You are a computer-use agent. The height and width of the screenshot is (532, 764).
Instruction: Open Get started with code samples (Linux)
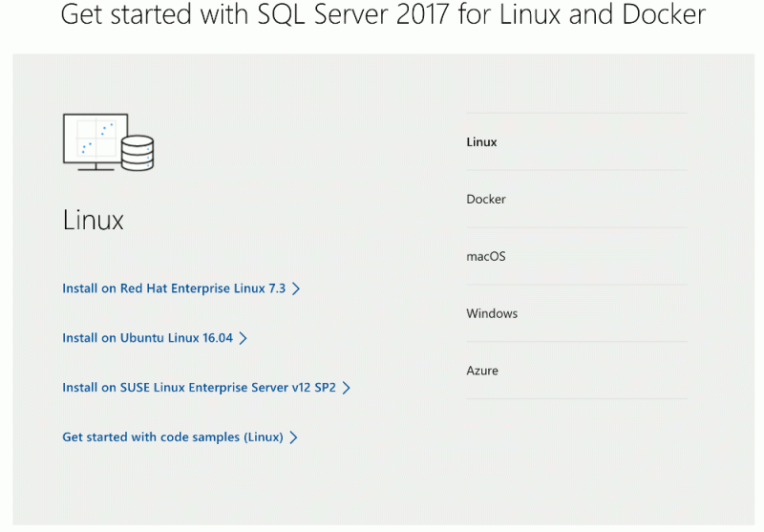coord(173,437)
